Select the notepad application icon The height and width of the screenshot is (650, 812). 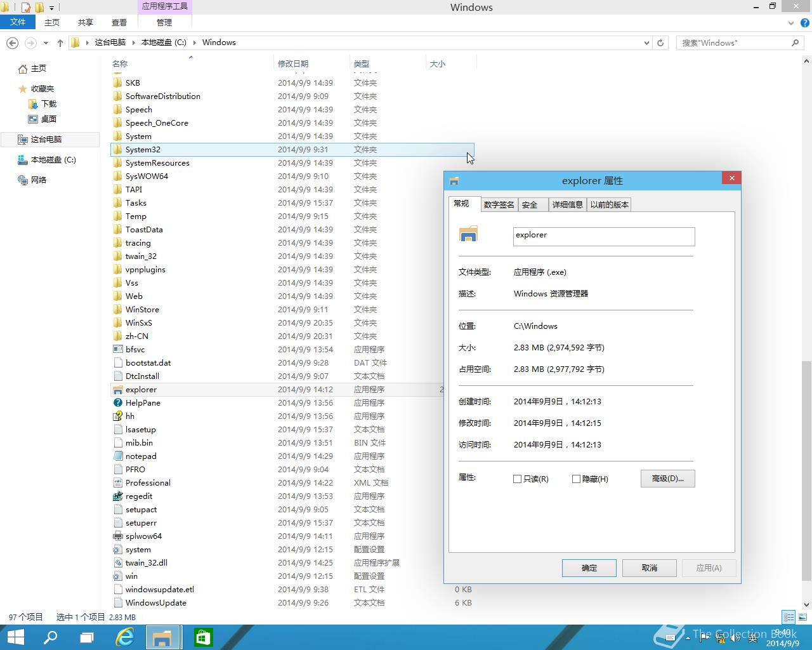coord(118,456)
